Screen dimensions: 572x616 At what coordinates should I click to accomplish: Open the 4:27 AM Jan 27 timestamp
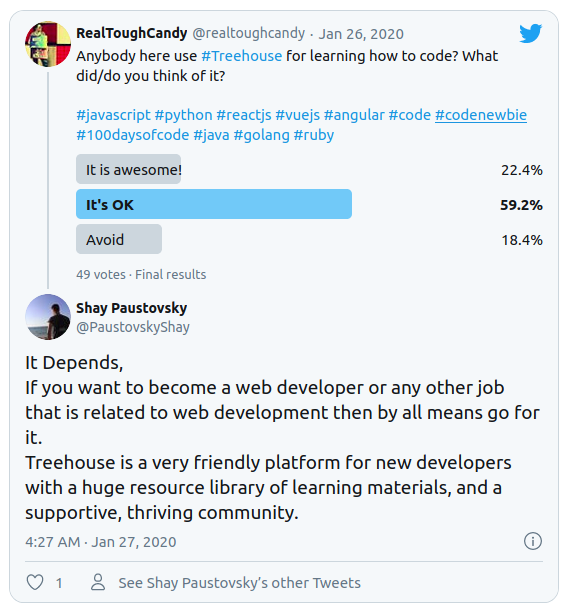[101, 542]
